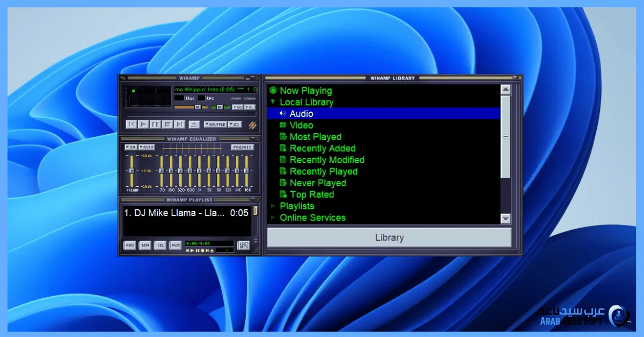Click ADD in the playlist editor
Viewport: 644px width, 337px height.
tap(129, 245)
